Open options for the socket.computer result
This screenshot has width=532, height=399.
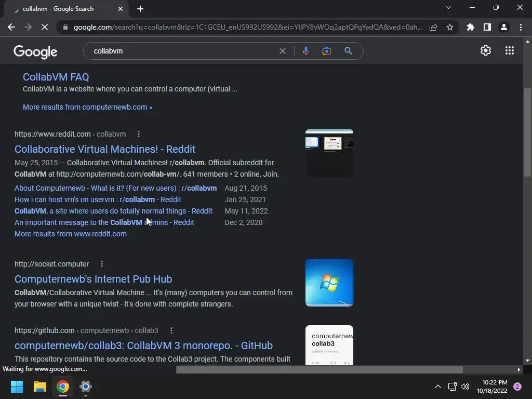[102, 264]
